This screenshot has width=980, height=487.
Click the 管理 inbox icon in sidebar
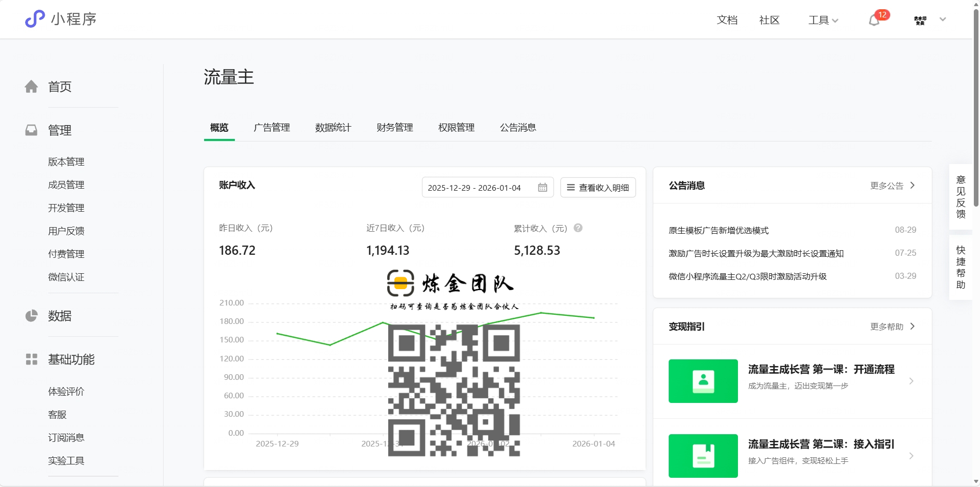31,130
